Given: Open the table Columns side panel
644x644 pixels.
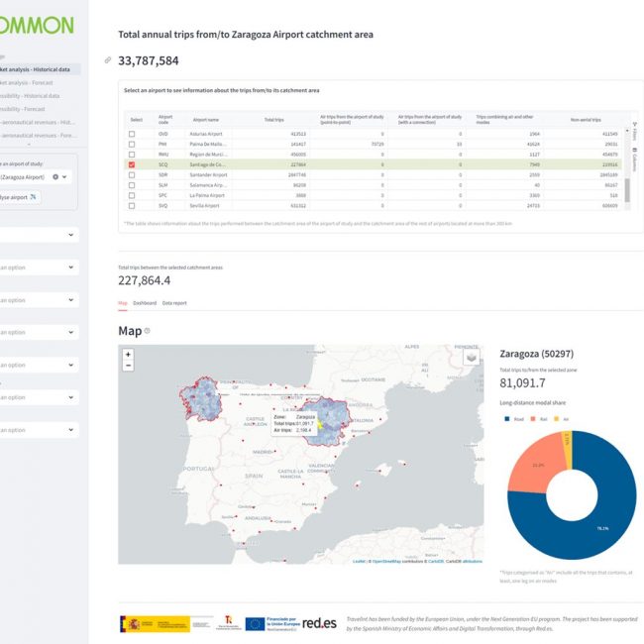Looking at the screenshot, I should point(634,161).
